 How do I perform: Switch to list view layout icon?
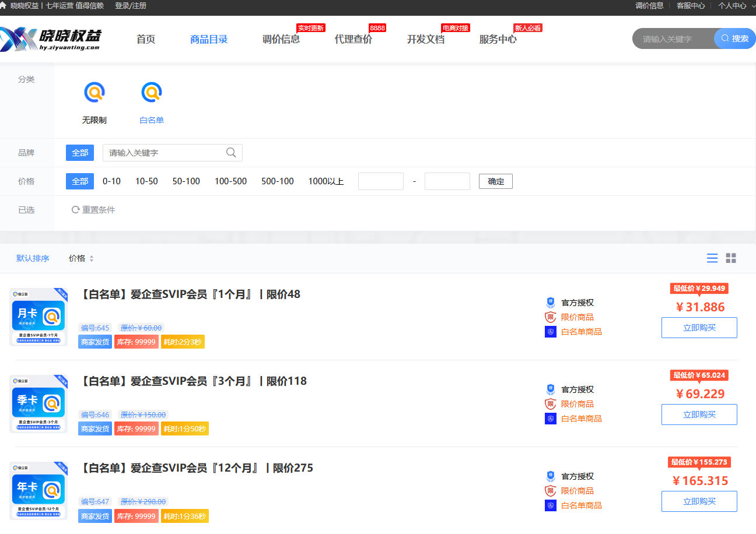tap(712, 258)
